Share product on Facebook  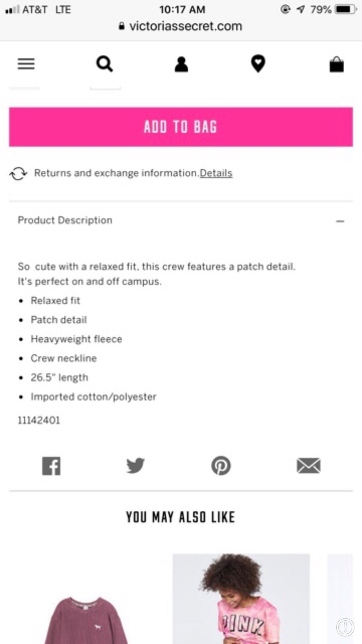pyautogui.click(x=51, y=466)
